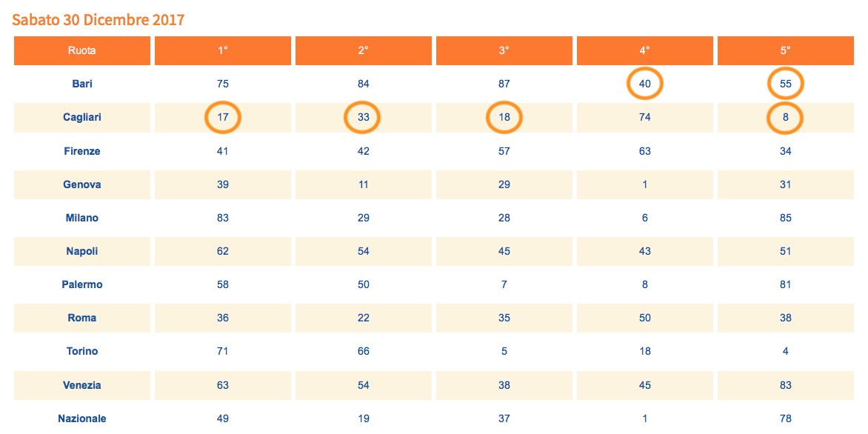Click the Ruota column header
Image resolution: width=868 pixels, height=434 pixels.
[x=82, y=50]
